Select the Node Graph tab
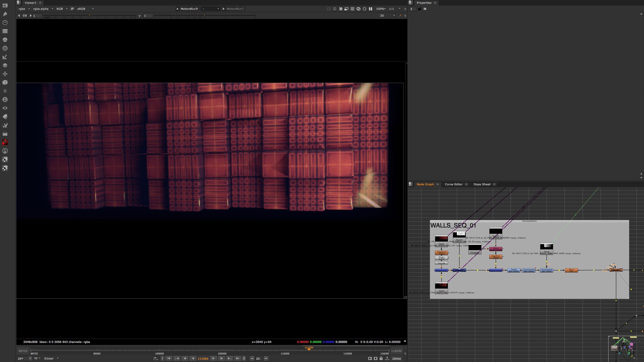Viewport: 644px width, 362px height. tap(425, 184)
